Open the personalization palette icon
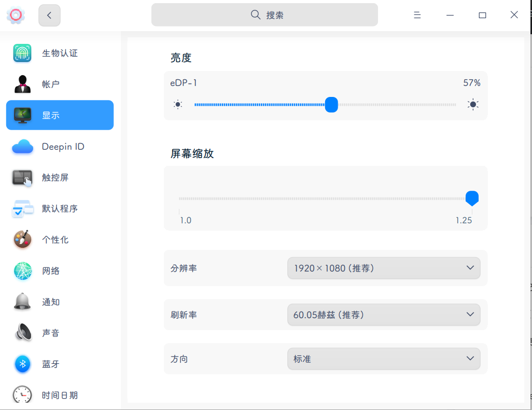This screenshot has width=532, height=410. (22, 239)
